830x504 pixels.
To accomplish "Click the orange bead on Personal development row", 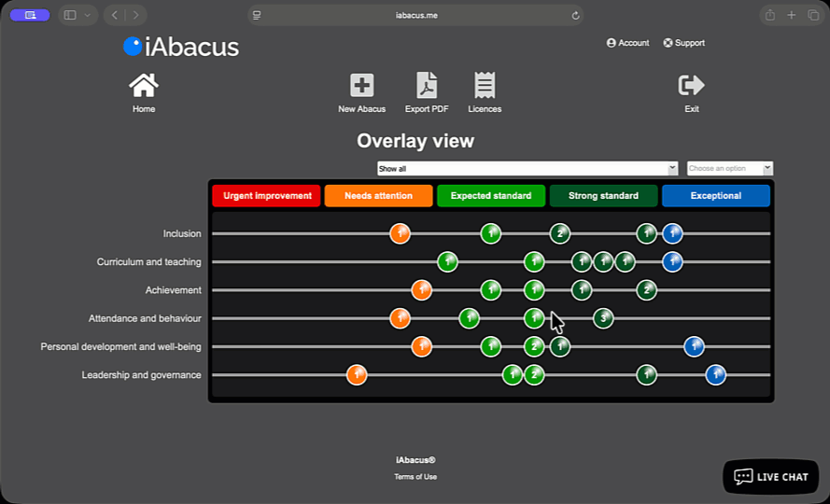I will [x=422, y=347].
